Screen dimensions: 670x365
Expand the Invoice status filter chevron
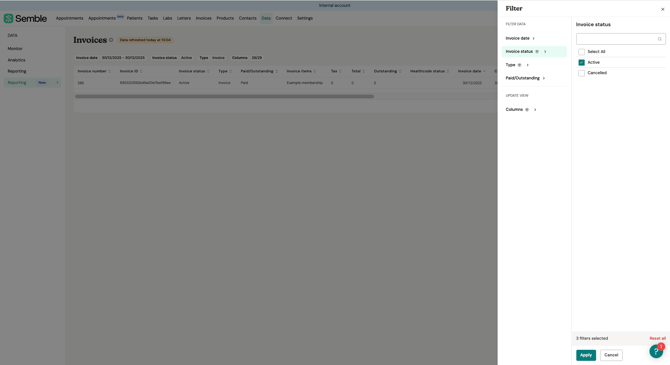(545, 52)
